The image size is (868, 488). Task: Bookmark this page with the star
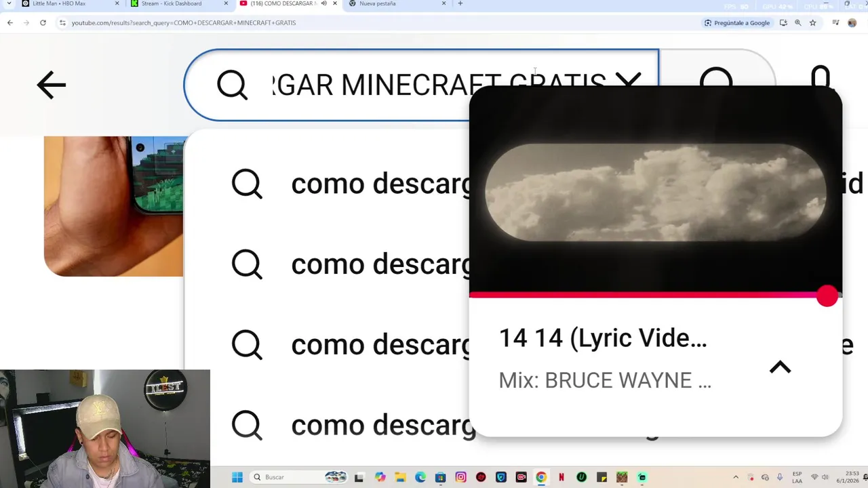812,22
